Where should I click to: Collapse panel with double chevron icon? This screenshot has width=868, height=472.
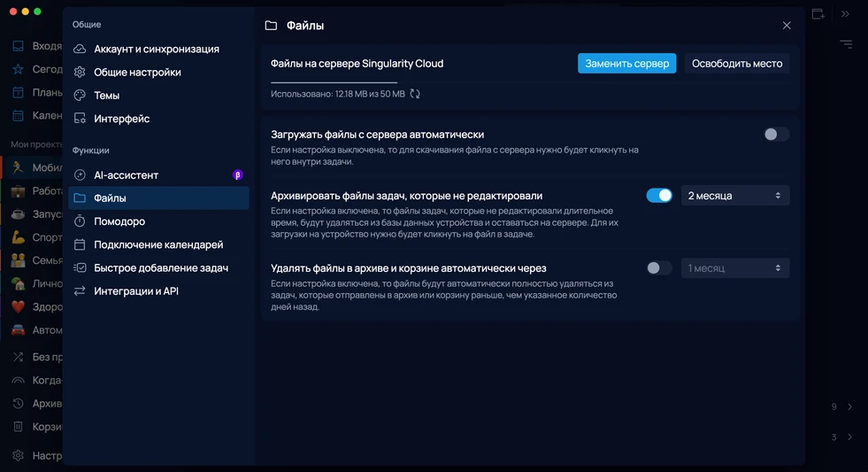click(845, 14)
